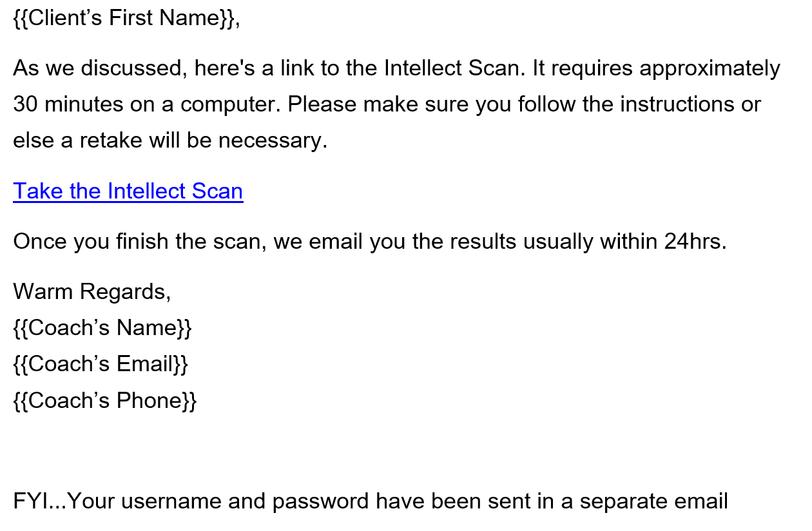812x531 pixels.
Task: Click the Warm Regards closing line
Action: 92,292
